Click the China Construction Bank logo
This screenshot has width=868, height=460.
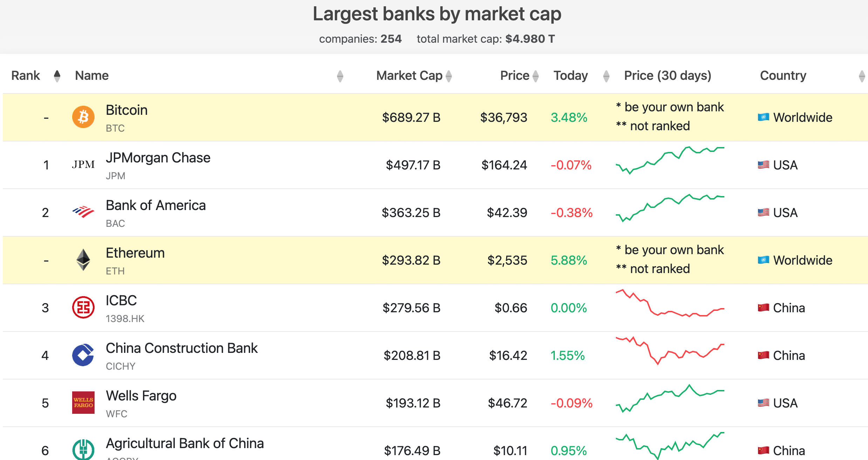[x=83, y=355]
